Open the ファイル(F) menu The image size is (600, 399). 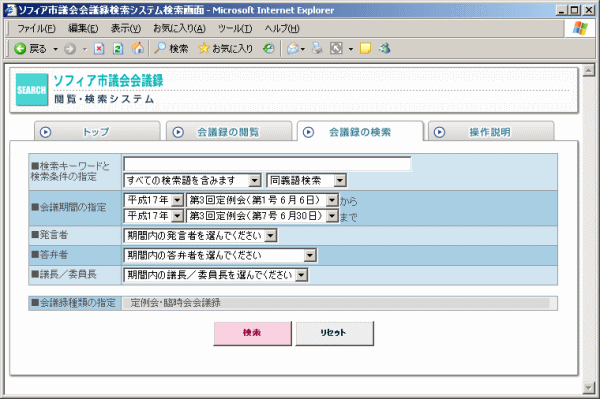(36, 28)
